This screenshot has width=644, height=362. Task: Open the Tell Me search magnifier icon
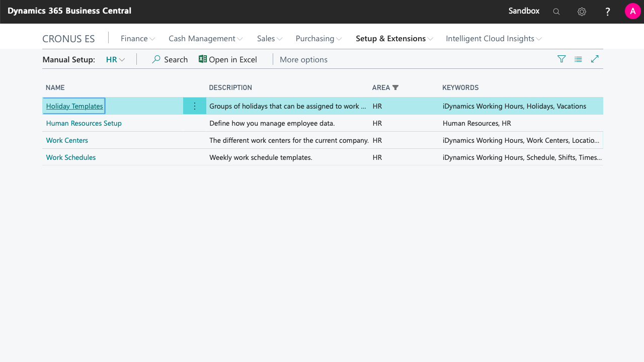point(556,11)
